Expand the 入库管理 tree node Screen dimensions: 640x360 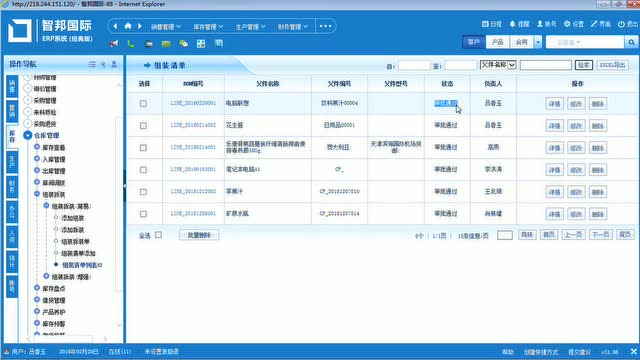37,159
